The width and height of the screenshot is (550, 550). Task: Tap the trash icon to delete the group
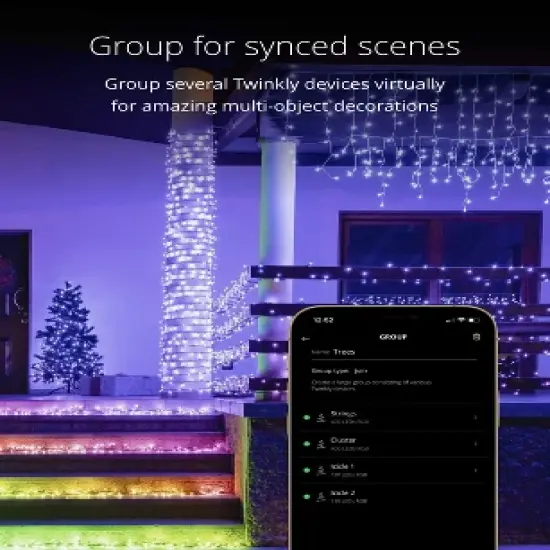point(476,337)
